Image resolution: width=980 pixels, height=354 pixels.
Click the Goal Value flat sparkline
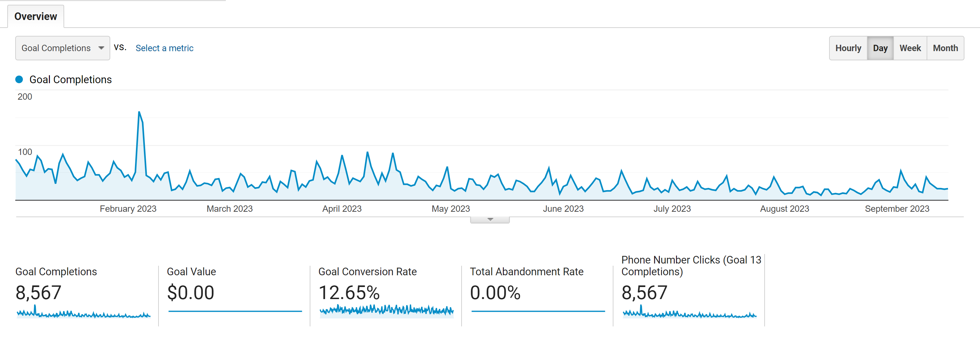235,311
